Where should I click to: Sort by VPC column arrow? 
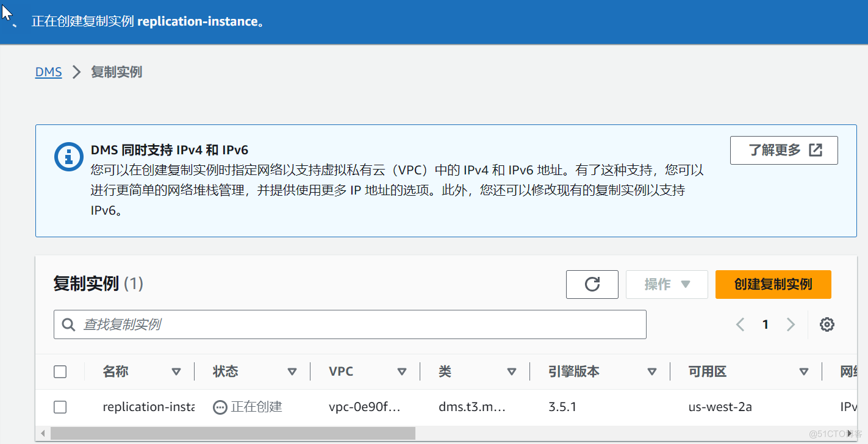point(401,372)
